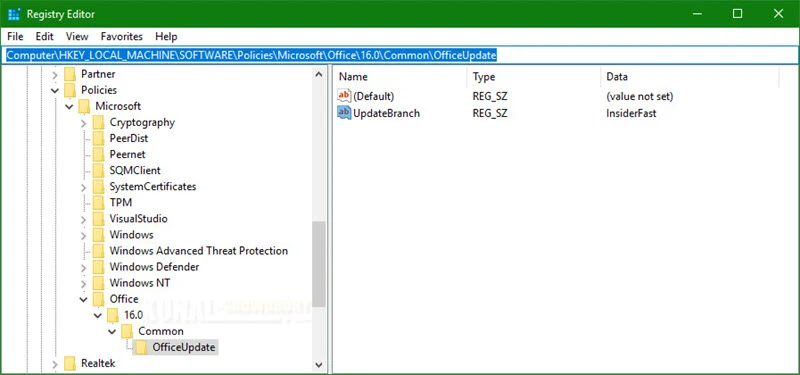800x375 pixels.
Task: Click the Windows Advanced Threat Protection folder icon
Action: pos(98,251)
